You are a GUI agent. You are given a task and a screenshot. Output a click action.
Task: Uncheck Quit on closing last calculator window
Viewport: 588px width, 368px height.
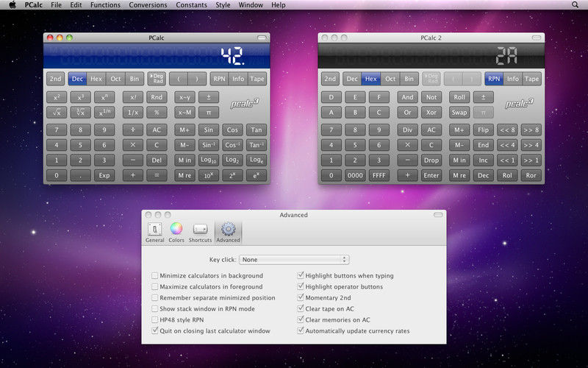point(154,330)
